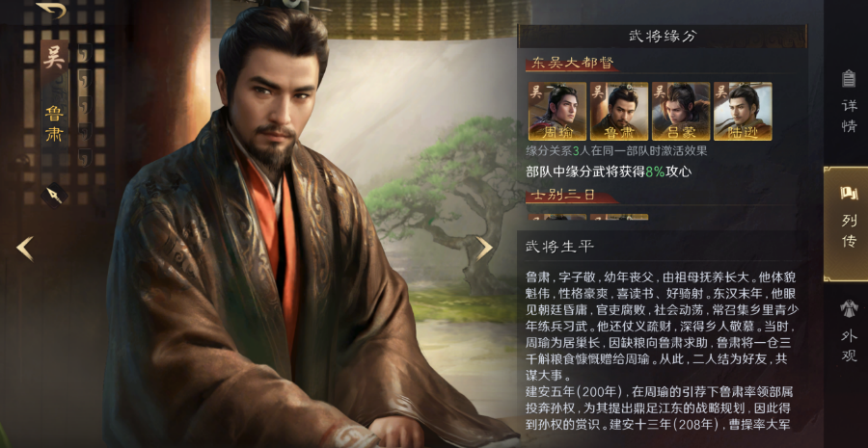This screenshot has height=448, width=868.
Task: Select the 鲁肃 general portrait
Action: tap(619, 111)
